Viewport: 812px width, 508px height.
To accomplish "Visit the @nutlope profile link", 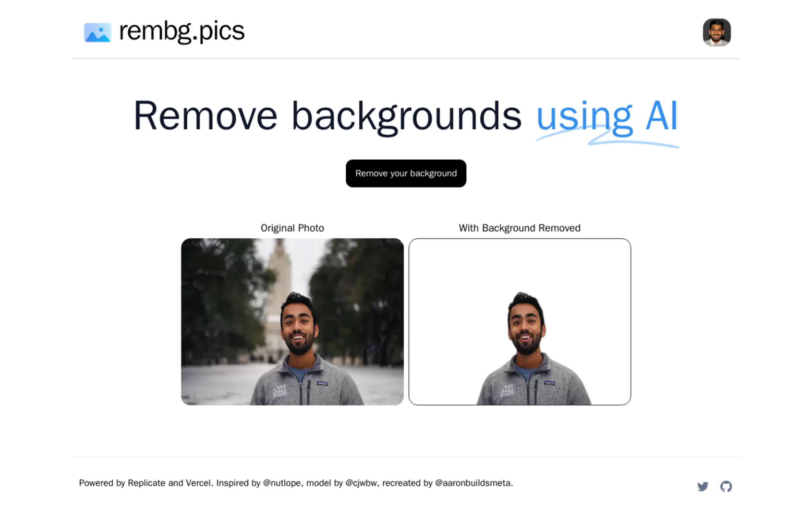I will coord(282,483).
